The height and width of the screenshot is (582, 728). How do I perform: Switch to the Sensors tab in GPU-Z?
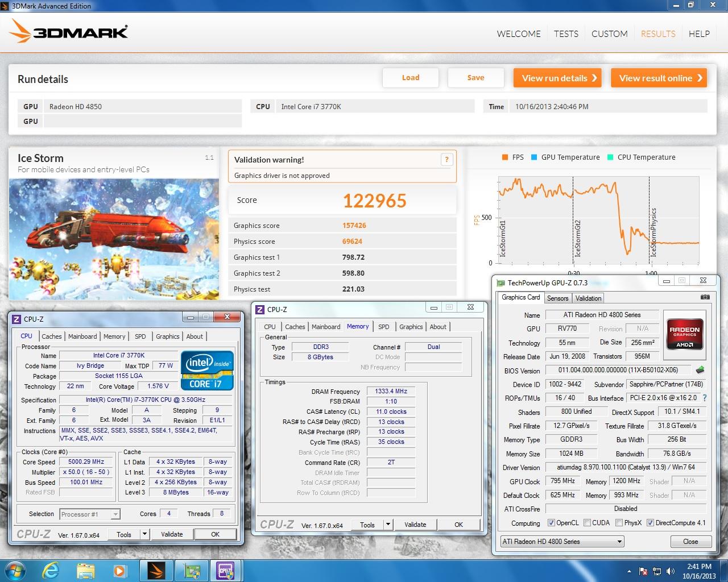(557, 298)
